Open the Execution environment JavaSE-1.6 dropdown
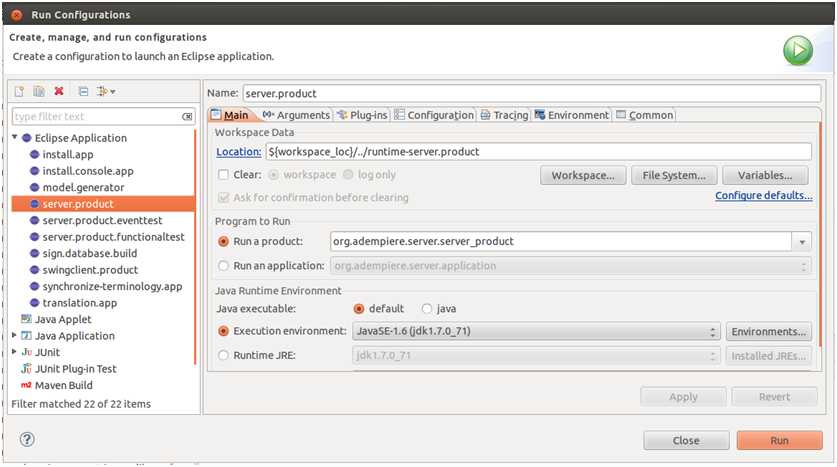 536,331
